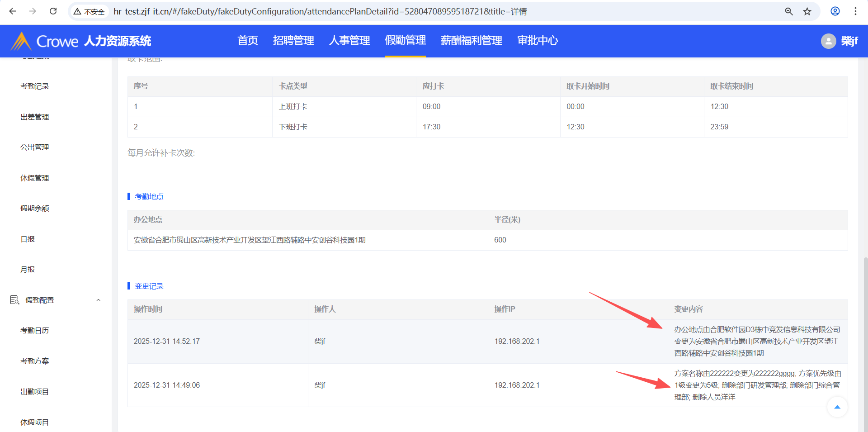Open the 公出管理 sidebar item
The height and width of the screenshot is (432, 868).
tap(35, 147)
